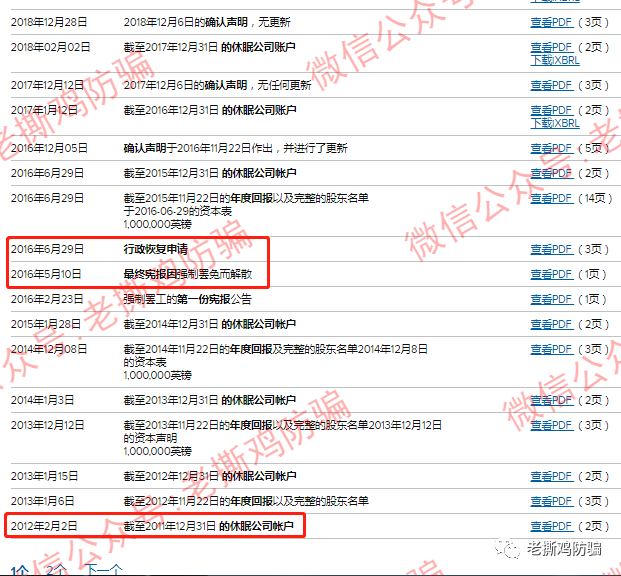Select the 的资本声明 line under 2013年12月12日

(x=150, y=438)
